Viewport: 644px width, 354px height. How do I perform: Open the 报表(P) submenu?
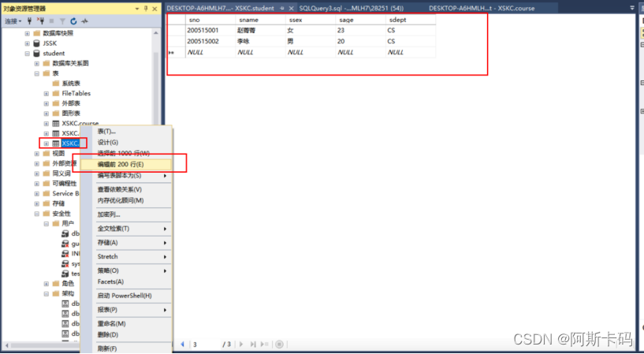[125, 310]
